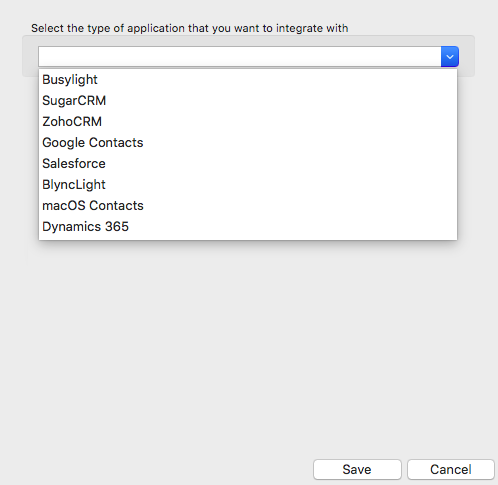
Task: Click the Save button
Action: (357, 469)
